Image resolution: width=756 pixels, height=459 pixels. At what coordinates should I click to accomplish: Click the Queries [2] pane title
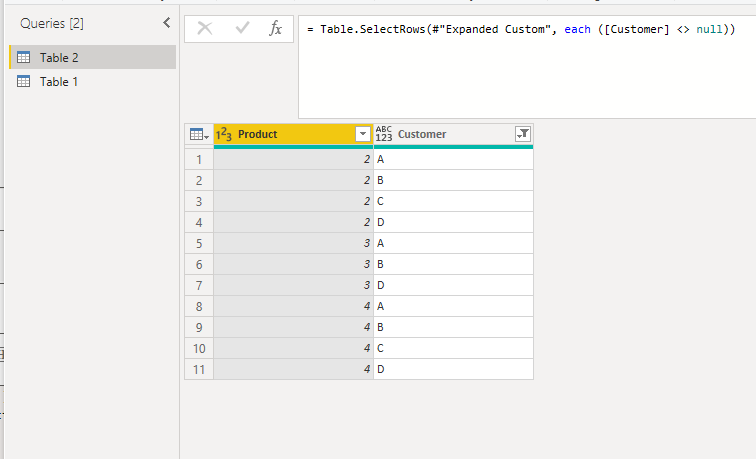tap(52, 23)
